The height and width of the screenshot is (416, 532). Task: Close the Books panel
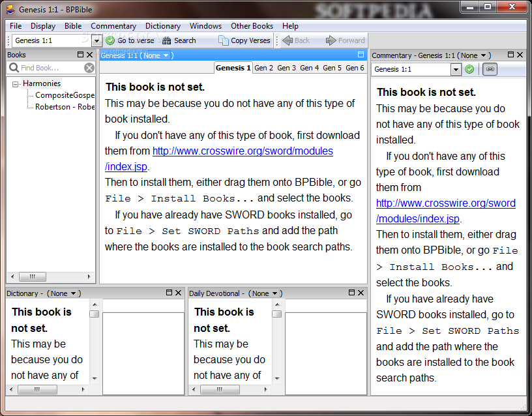click(x=89, y=55)
